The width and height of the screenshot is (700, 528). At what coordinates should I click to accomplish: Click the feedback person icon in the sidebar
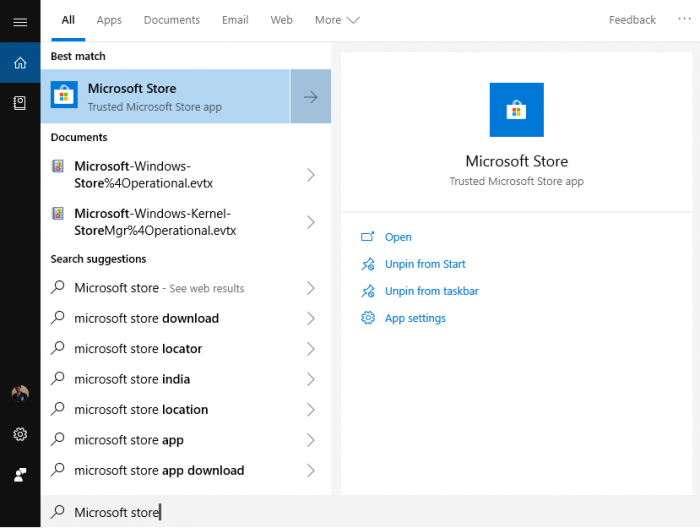click(x=20, y=474)
